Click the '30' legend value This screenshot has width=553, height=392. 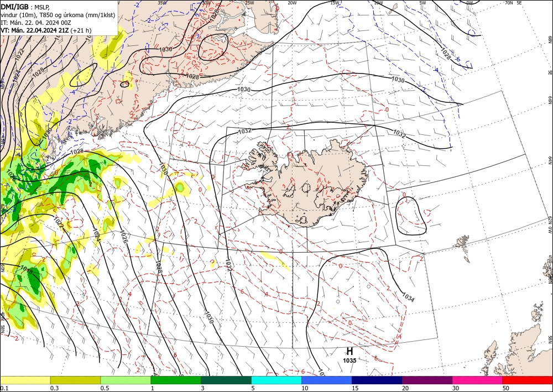coord(455,388)
